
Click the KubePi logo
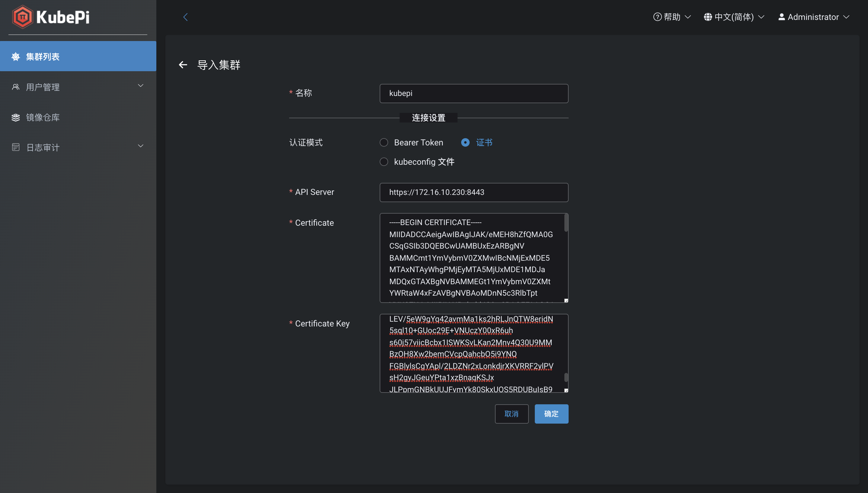(x=50, y=17)
